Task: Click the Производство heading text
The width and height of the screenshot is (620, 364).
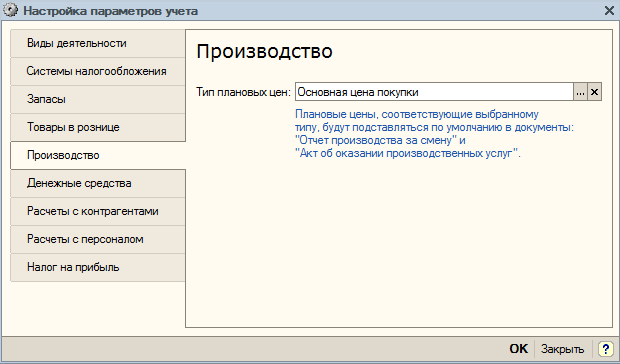Action: click(x=264, y=51)
